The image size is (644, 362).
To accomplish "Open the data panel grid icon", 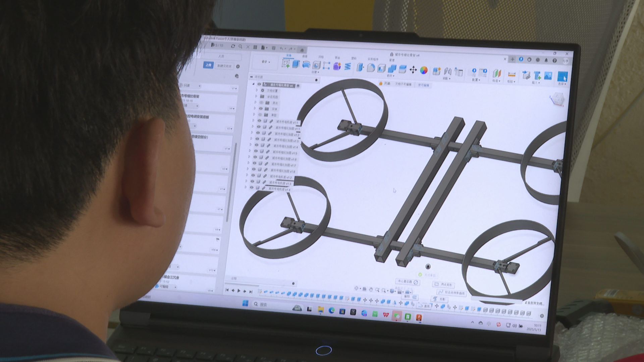I will (x=255, y=47).
